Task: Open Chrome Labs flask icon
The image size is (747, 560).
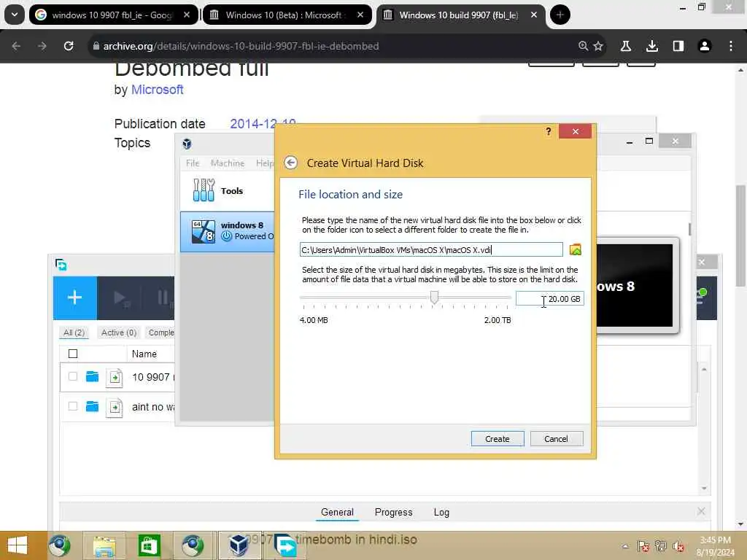Action: coord(625,46)
